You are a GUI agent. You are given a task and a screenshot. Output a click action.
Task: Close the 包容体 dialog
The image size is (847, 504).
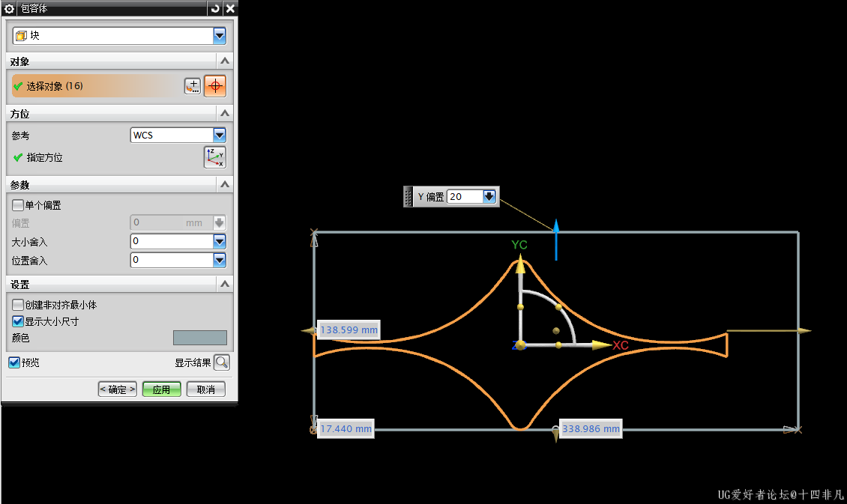click(x=230, y=8)
